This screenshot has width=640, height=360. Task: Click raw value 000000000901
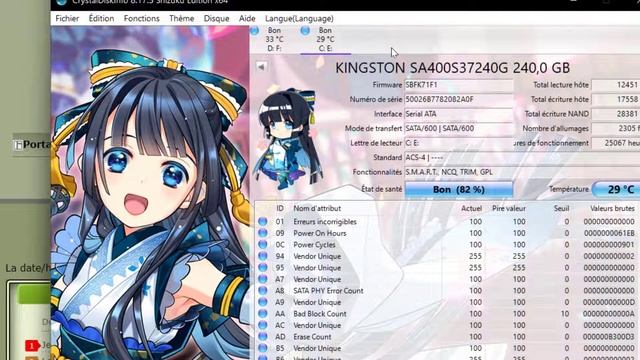tap(609, 245)
